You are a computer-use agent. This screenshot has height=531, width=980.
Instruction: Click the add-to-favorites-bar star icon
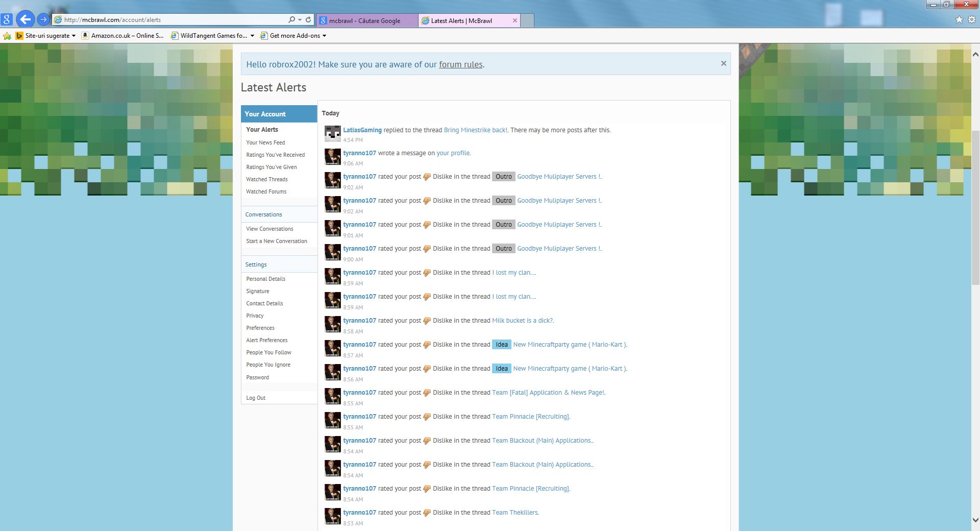[x=7, y=36]
